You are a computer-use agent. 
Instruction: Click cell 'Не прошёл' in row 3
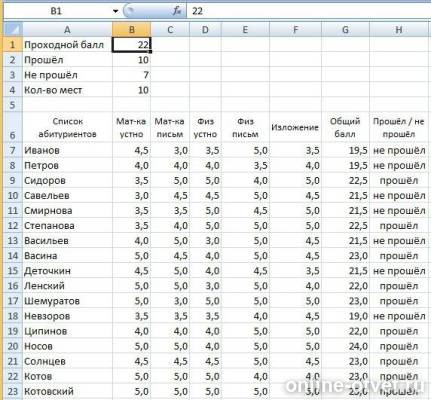67,75
